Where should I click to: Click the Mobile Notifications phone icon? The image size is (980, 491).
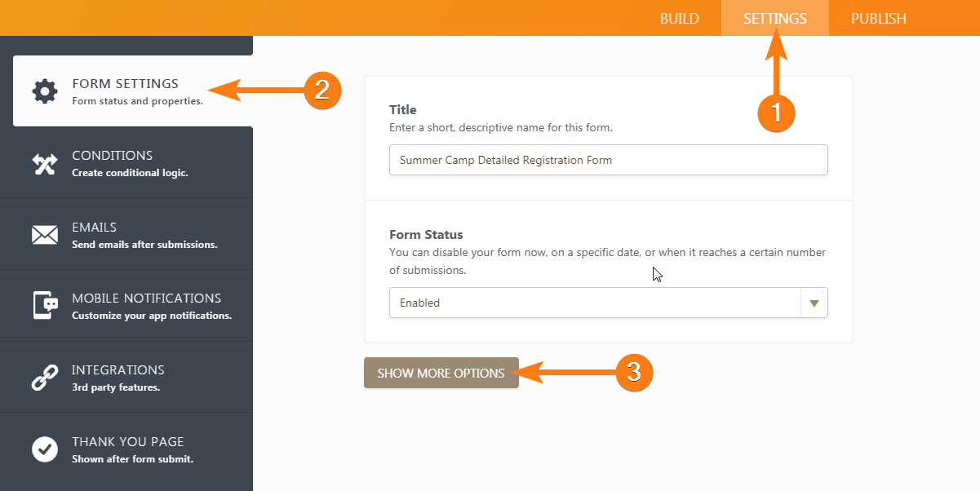(44, 306)
